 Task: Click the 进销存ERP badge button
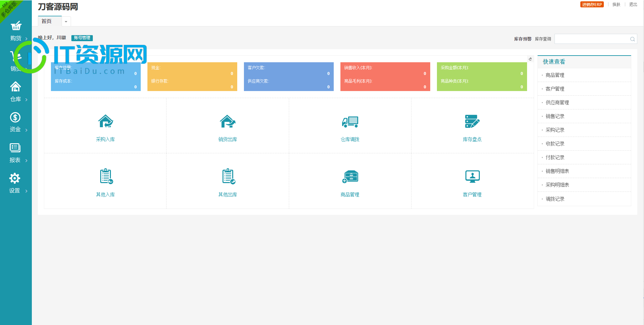coord(592,4)
